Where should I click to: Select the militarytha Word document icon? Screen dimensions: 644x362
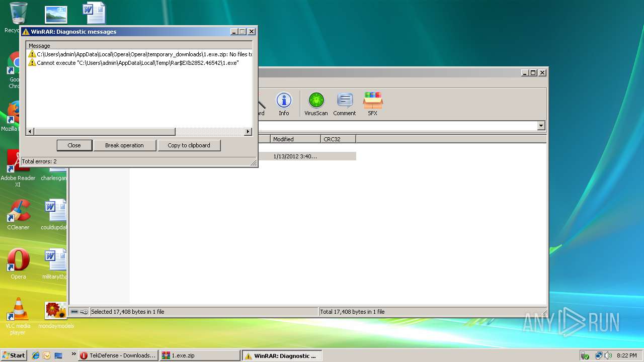coord(54,264)
